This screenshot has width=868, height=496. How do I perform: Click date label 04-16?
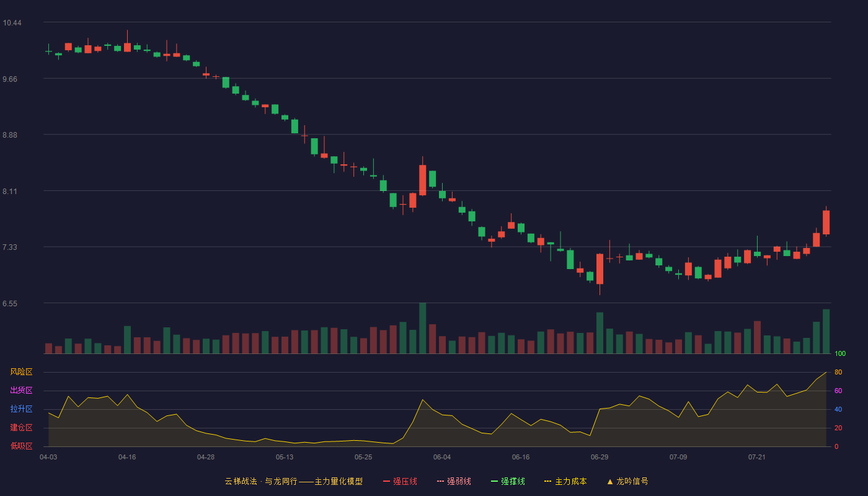127,457
